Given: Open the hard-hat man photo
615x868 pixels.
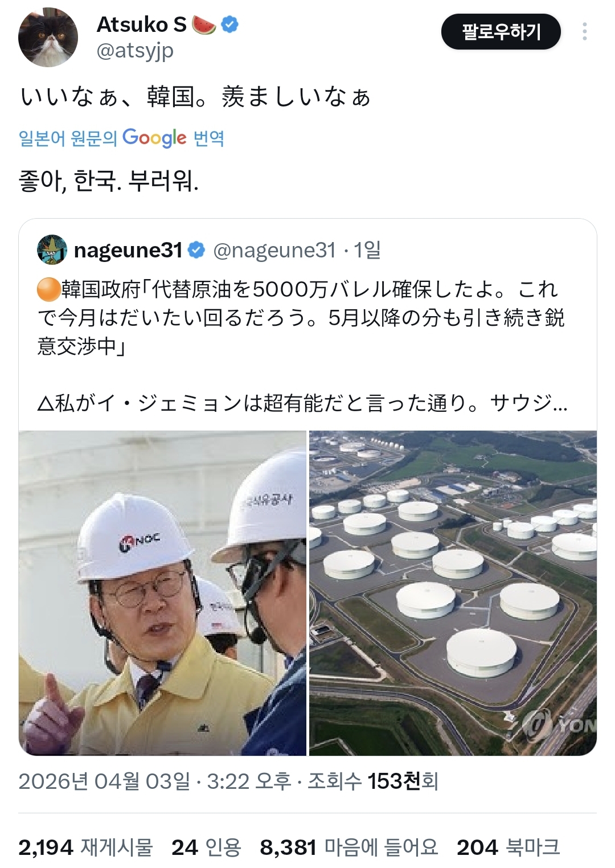Looking at the screenshot, I should coord(162,593).
